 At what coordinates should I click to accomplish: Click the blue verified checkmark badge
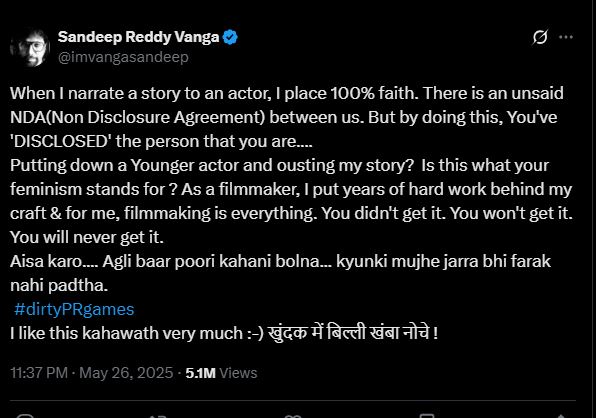[230, 37]
